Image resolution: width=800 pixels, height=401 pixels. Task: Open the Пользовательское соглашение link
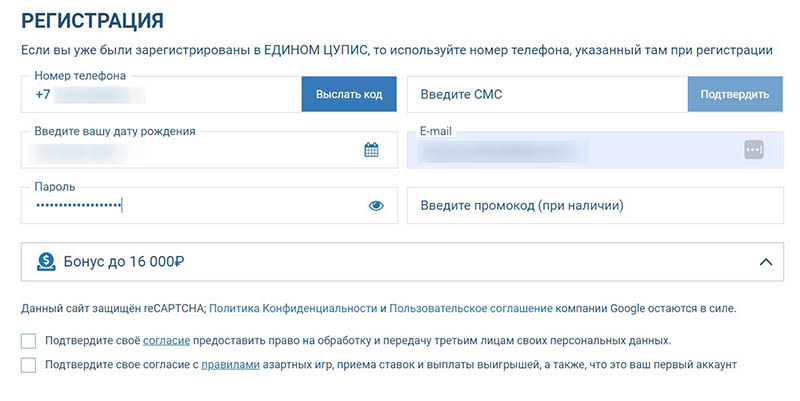coord(471,309)
